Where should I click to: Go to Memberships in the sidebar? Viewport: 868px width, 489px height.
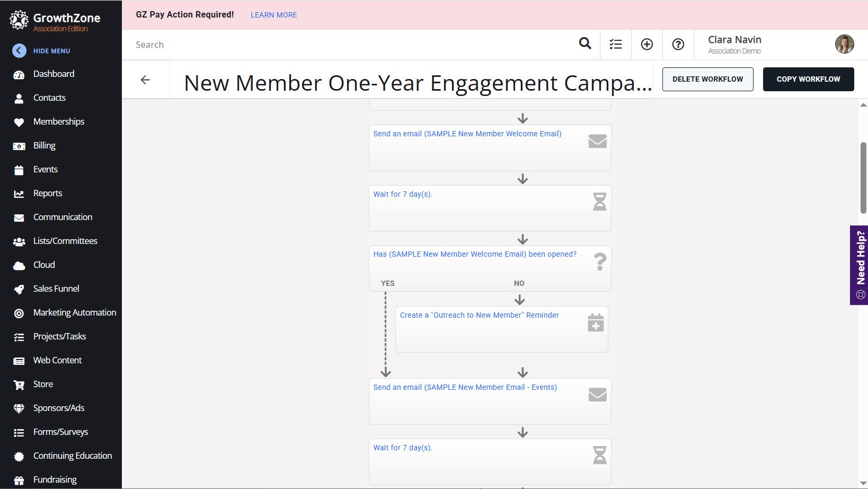coord(58,122)
